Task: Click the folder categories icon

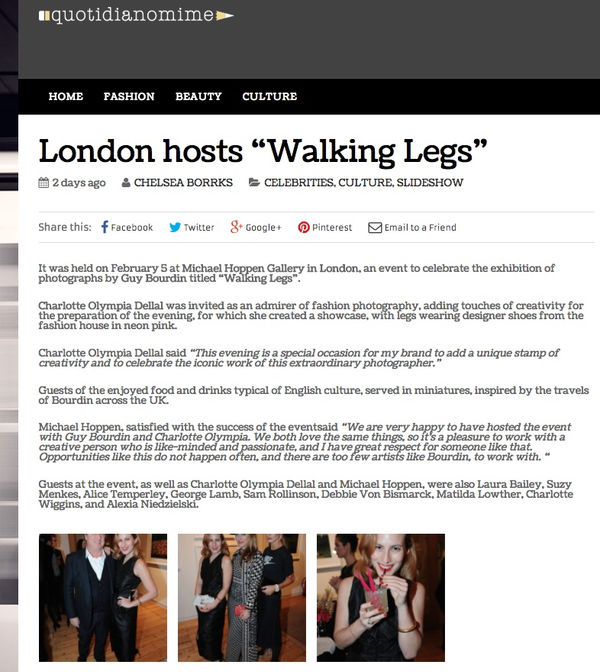Action: click(254, 183)
